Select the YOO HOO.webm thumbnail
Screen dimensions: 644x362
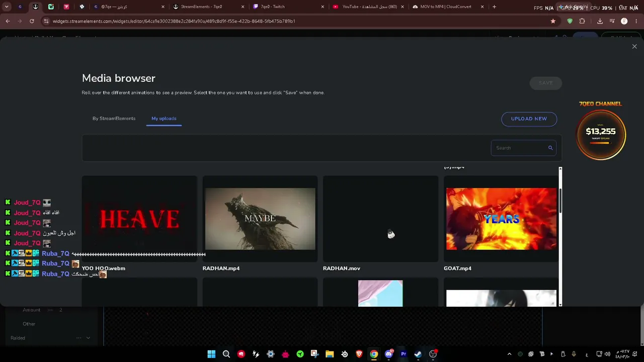click(139, 219)
